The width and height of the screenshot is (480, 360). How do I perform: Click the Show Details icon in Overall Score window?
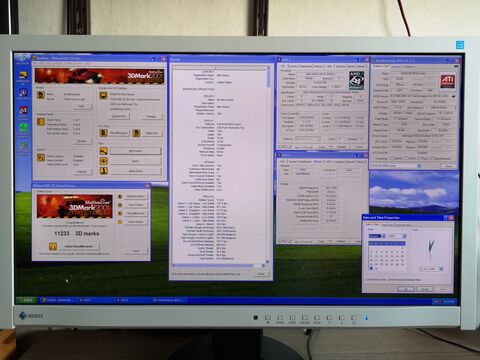click(x=120, y=222)
